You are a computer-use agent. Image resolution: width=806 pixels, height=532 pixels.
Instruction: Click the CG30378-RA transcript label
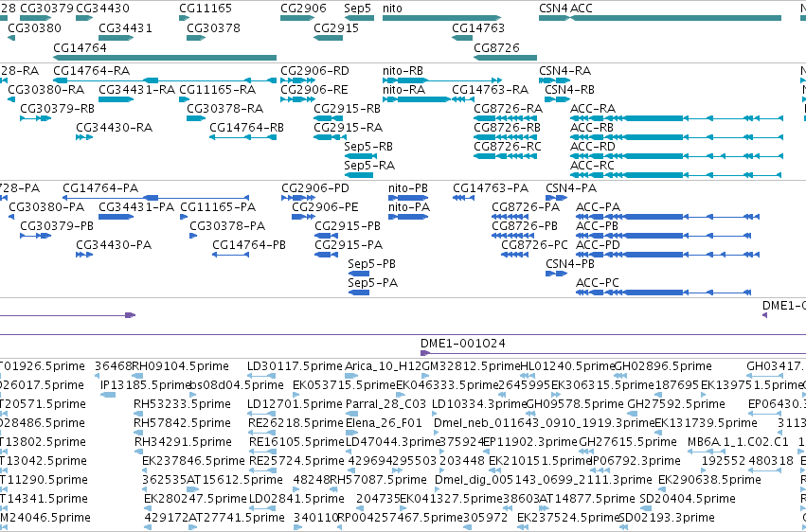pos(225,108)
